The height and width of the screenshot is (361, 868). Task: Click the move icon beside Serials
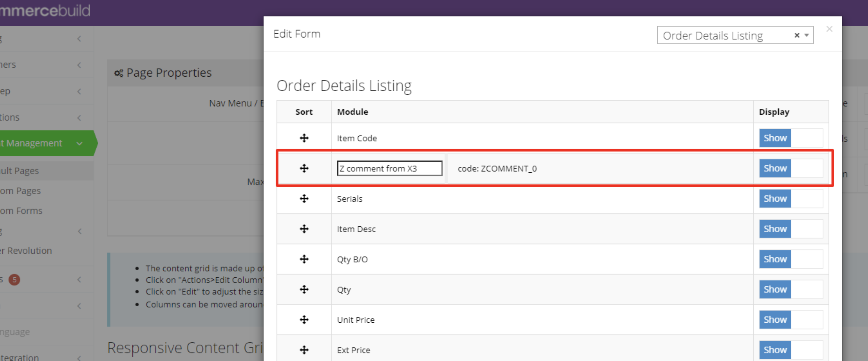304,199
